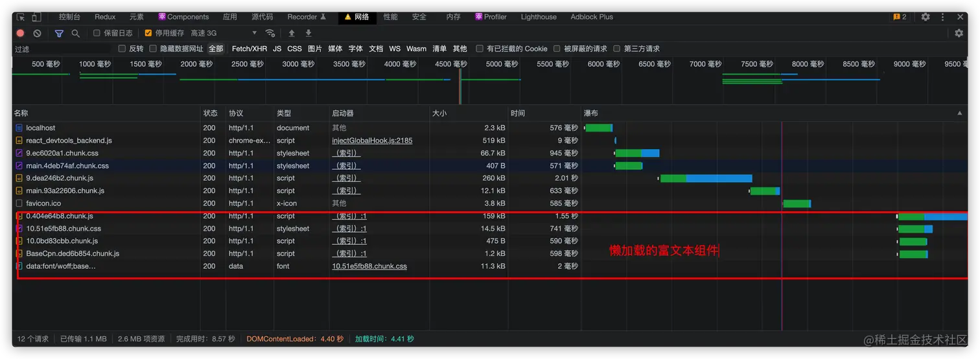
Task: Sort by the 状态 status column header
Action: click(x=213, y=113)
